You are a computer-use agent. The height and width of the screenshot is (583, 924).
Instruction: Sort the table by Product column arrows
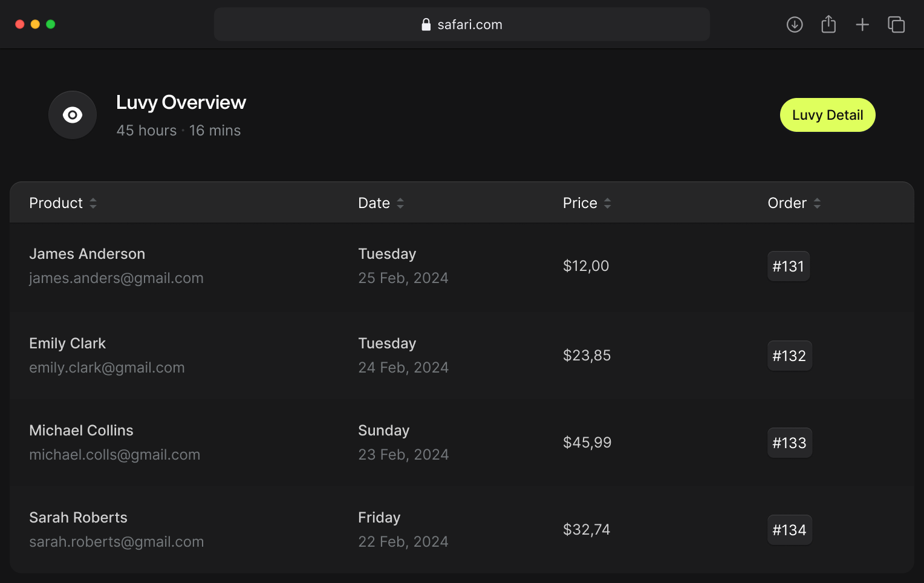point(93,203)
